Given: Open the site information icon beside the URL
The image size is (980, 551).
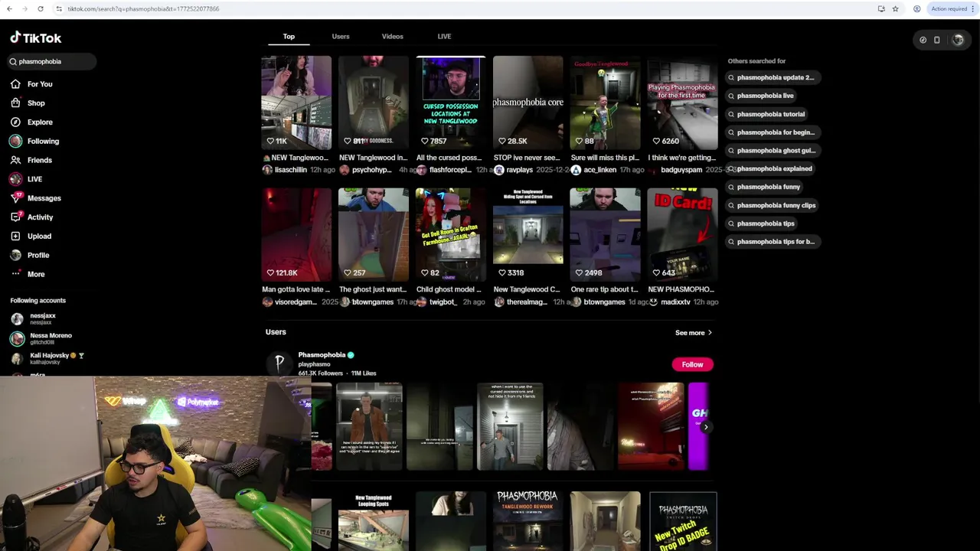Looking at the screenshot, I should click(59, 8).
